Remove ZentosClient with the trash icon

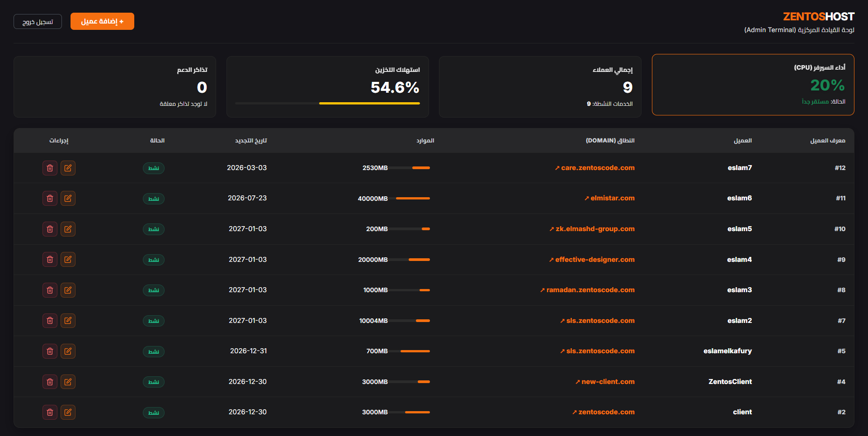point(50,382)
